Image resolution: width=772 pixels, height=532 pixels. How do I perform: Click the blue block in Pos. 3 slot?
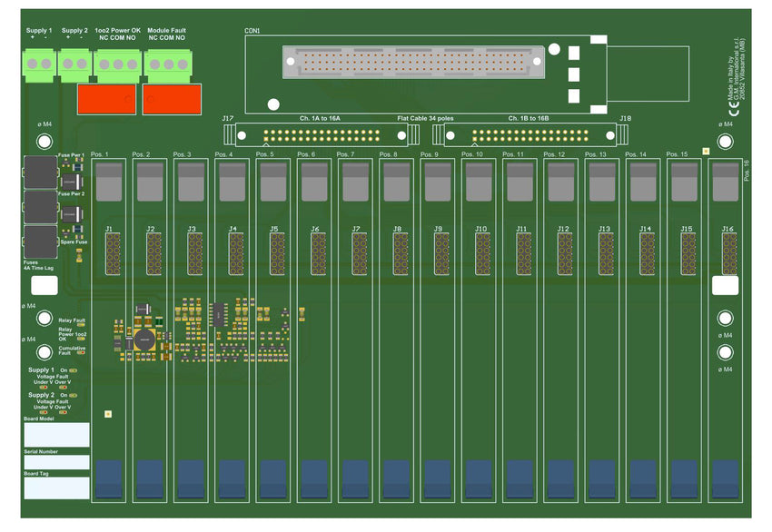tap(191, 478)
